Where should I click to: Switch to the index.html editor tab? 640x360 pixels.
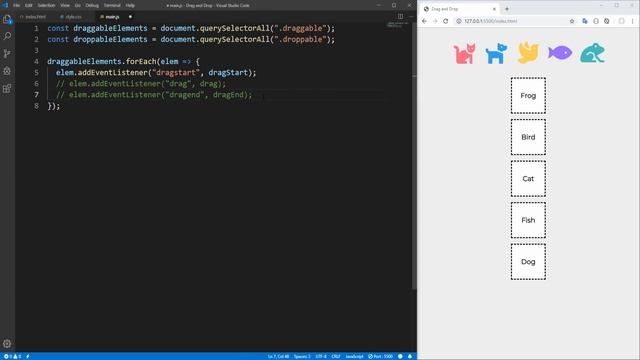(35, 17)
